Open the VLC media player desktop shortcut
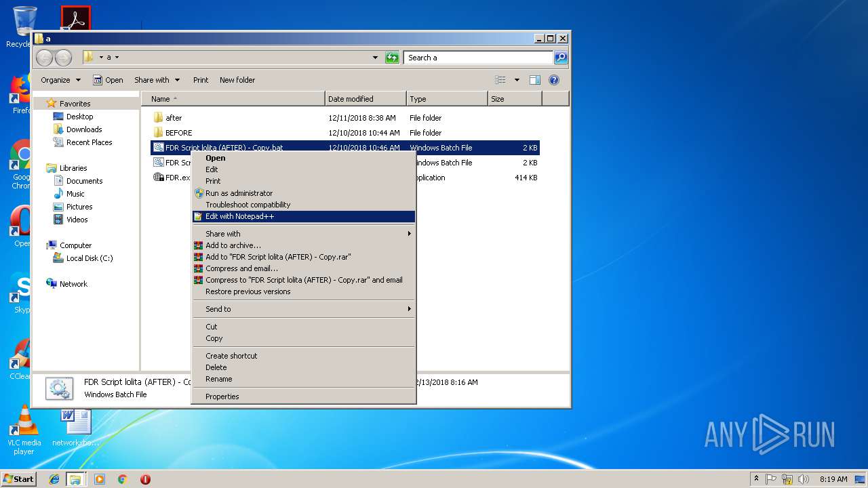Viewport: 868px width, 488px height. click(24, 430)
